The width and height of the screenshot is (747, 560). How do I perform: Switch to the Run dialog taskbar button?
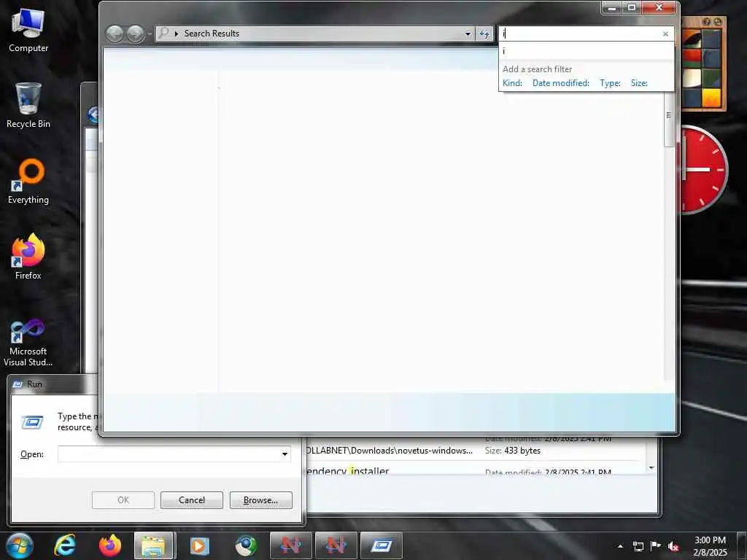click(381, 545)
